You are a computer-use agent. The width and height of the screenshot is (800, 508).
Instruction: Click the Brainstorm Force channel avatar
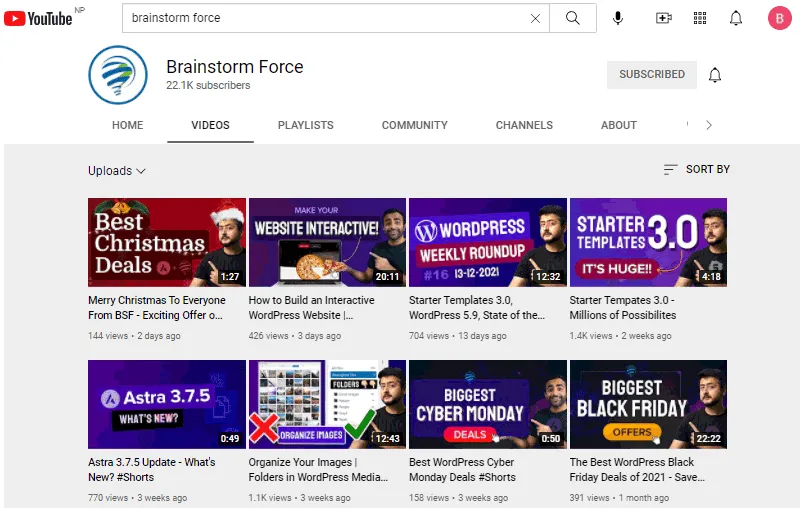[118, 75]
